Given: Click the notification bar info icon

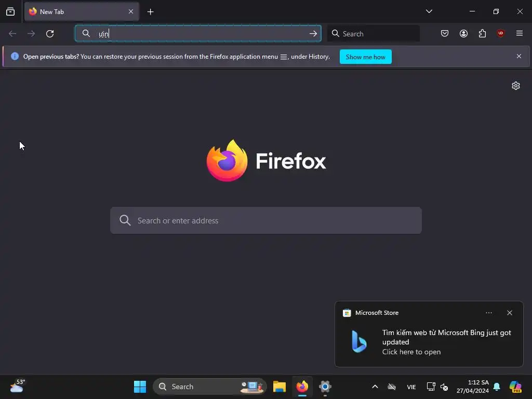Looking at the screenshot, I should pos(15,56).
